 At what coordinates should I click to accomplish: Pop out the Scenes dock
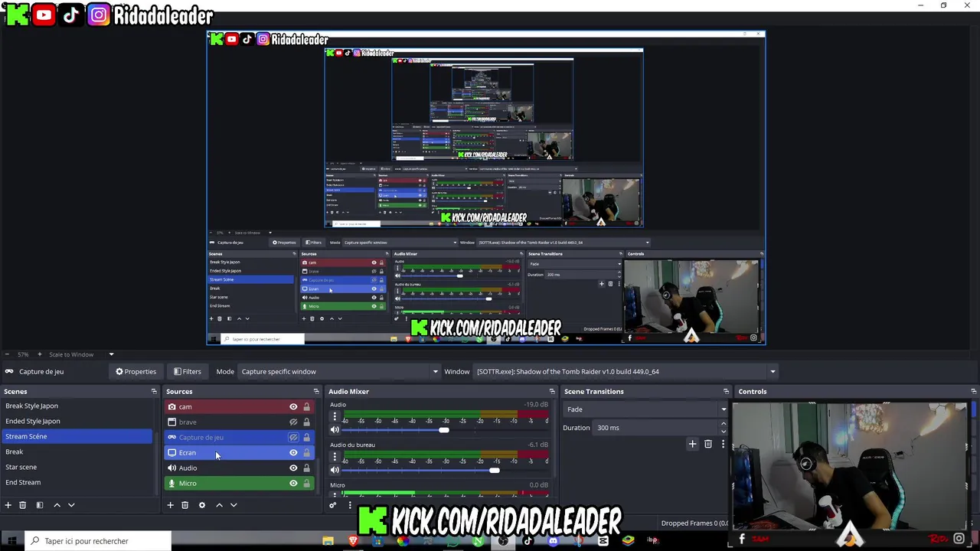[x=154, y=391]
